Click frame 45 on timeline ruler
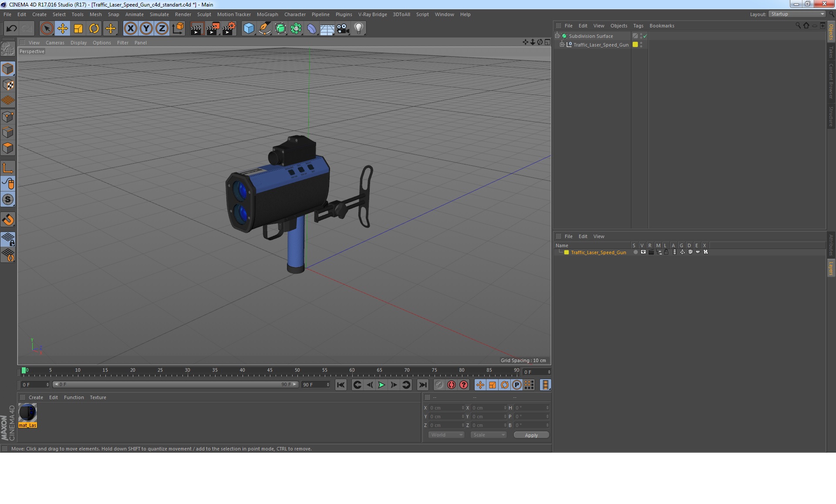The height and width of the screenshot is (504, 836). [x=270, y=371]
